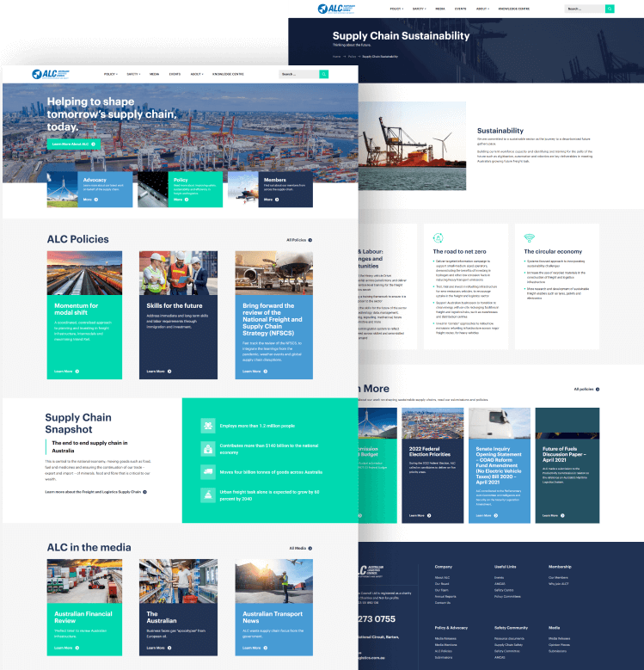Focus the Sustainability page search field

click(x=585, y=9)
